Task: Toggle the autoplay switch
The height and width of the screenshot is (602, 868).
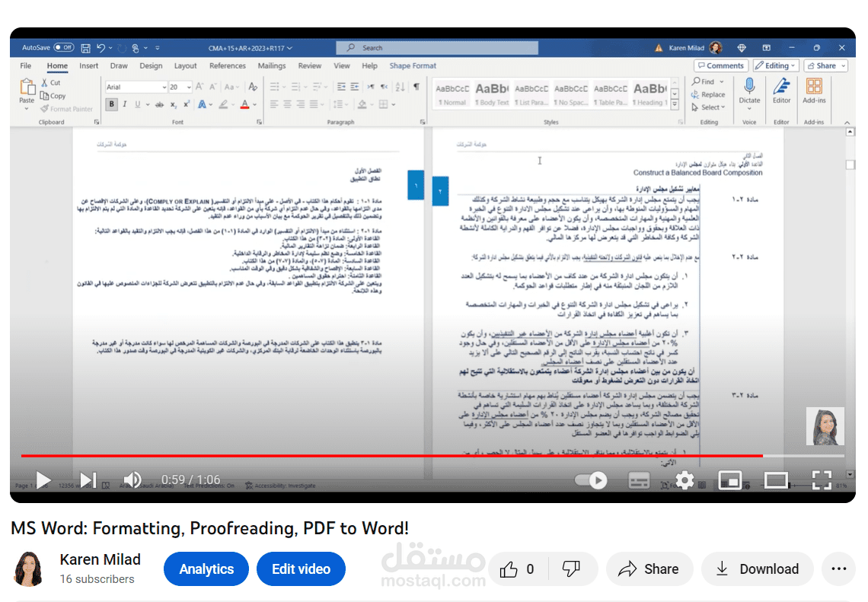Action: [x=591, y=479]
